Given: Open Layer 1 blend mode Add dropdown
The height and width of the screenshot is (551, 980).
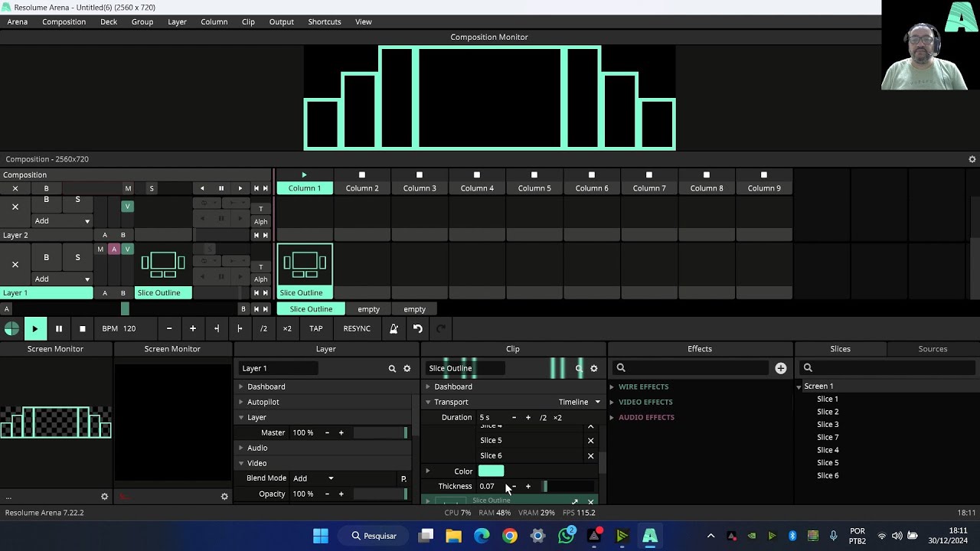Looking at the screenshot, I should (63, 279).
